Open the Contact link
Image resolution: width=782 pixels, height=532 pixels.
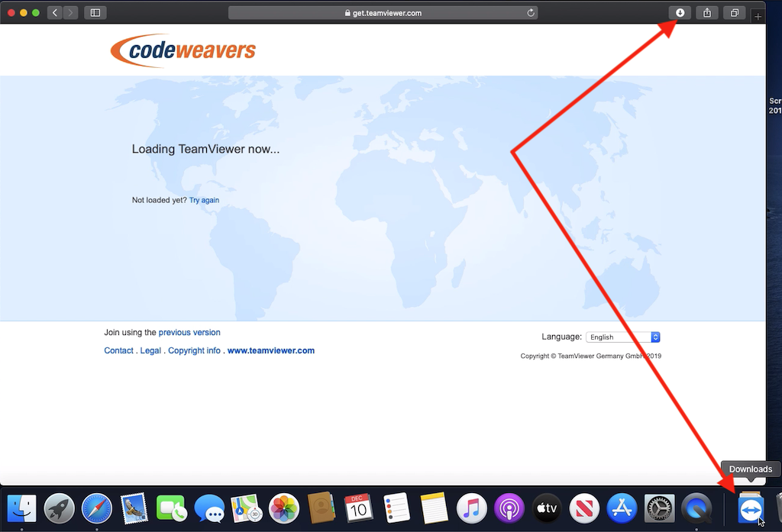(x=118, y=350)
